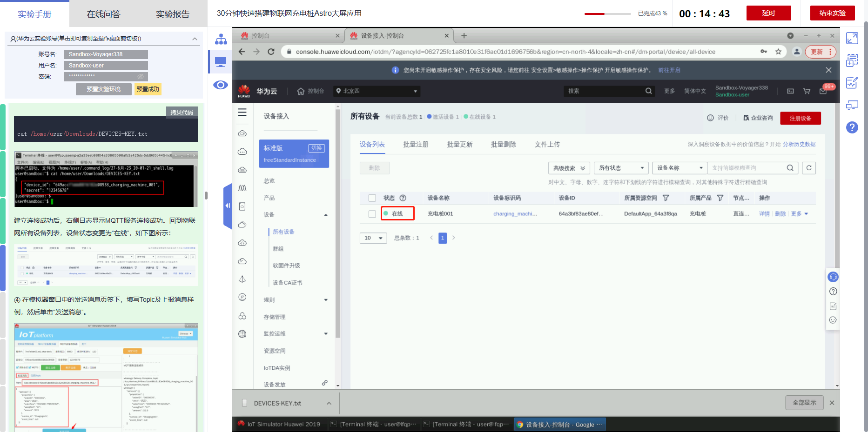Open the topology network icon in lab toolbar
Viewport: 868px width, 432px height.
tap(221, 39)
